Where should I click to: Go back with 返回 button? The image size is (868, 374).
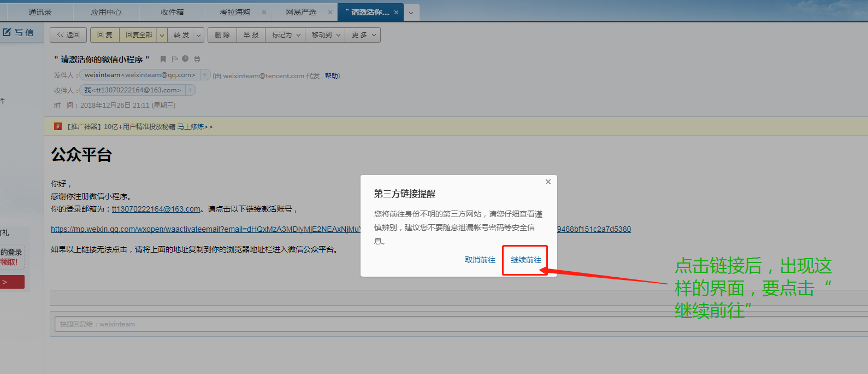pos(68,35)
